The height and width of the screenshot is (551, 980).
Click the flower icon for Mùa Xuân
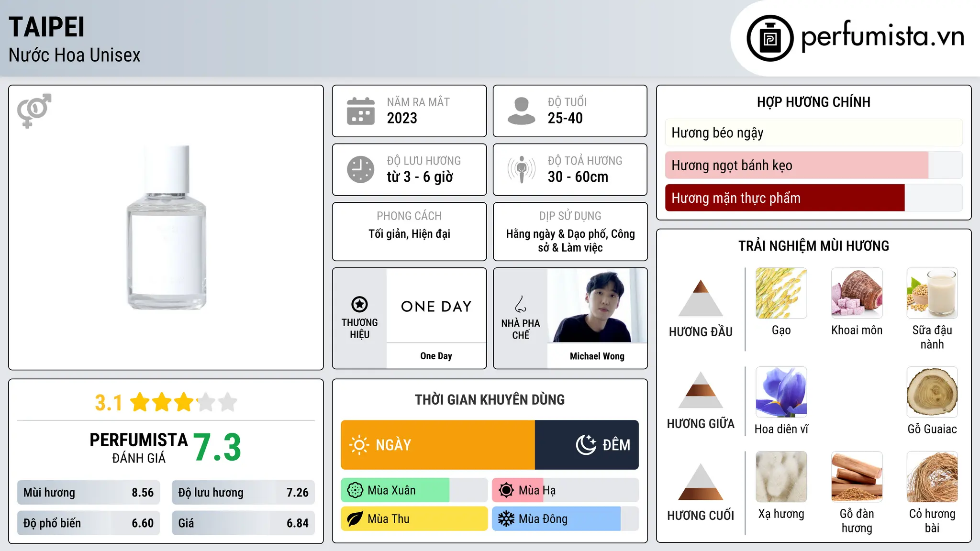coord(355,490)
